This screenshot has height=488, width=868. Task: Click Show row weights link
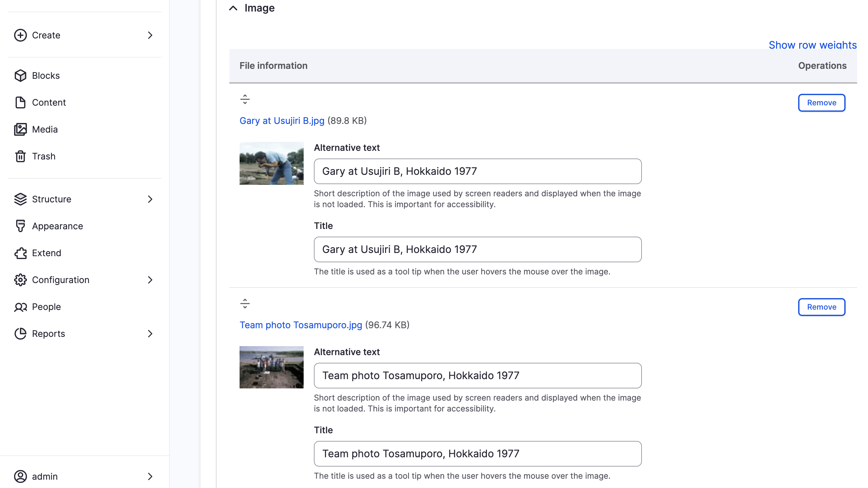[812, 45]
